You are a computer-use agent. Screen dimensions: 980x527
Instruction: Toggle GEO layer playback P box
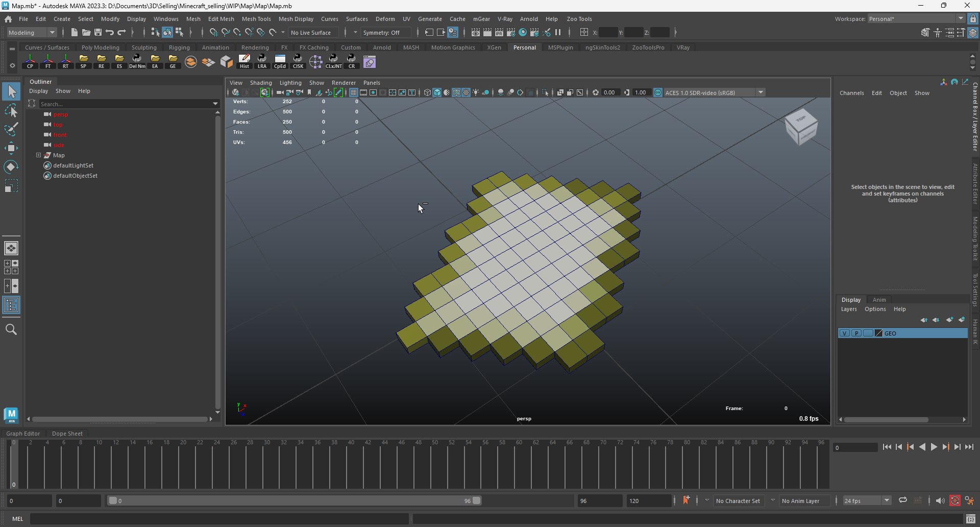pyautogui.click(x=856, y=333)
